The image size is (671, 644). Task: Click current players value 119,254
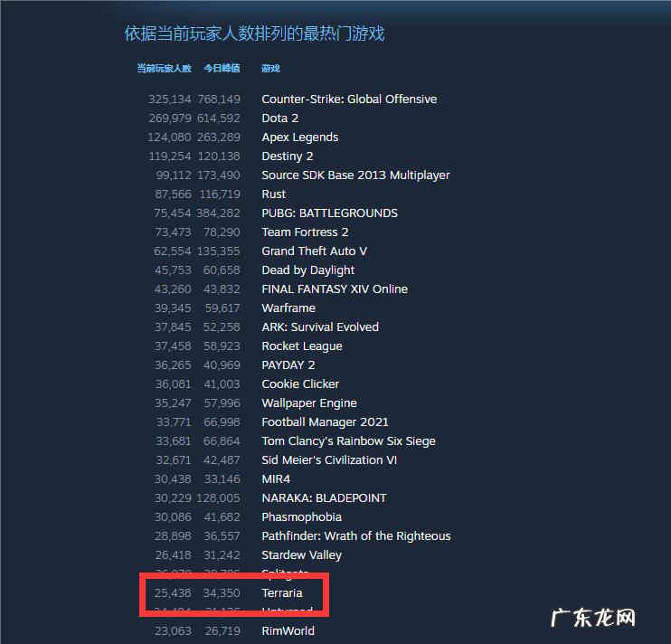pyautogui.click(x=169, y=156)
